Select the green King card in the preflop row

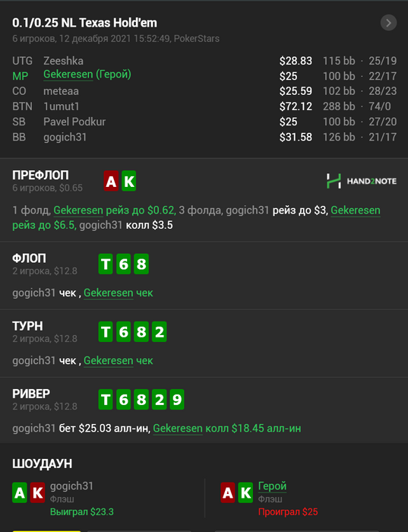point(129,181)
